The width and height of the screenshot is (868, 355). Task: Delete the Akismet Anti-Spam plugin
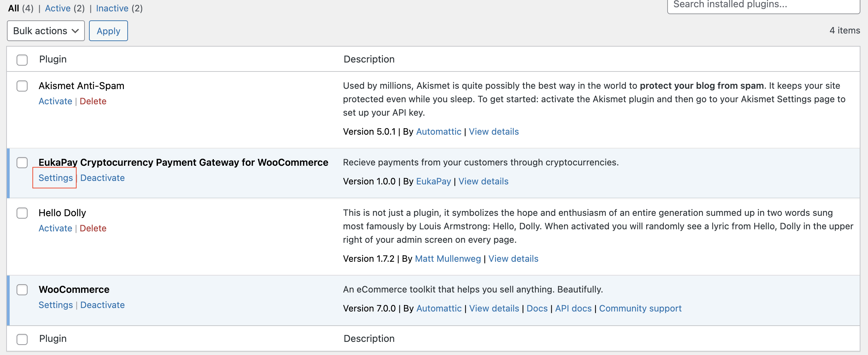[x=93, y=101]
